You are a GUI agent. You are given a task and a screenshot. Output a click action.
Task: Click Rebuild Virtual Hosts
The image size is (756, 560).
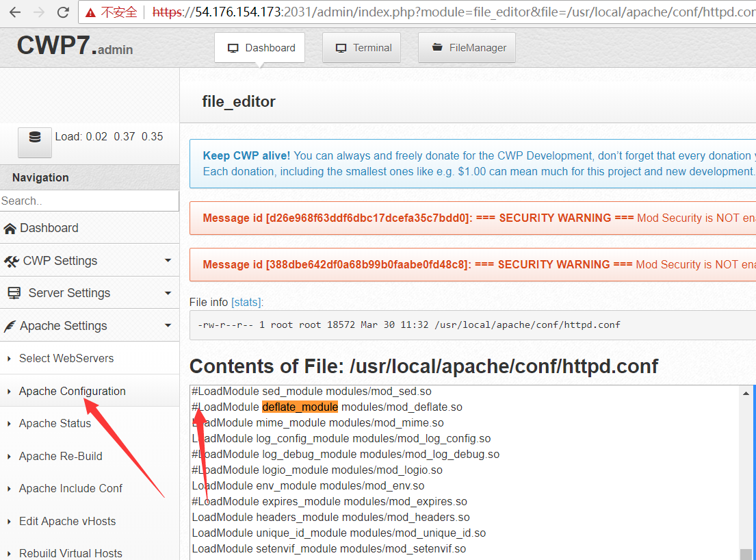[70, 552]
